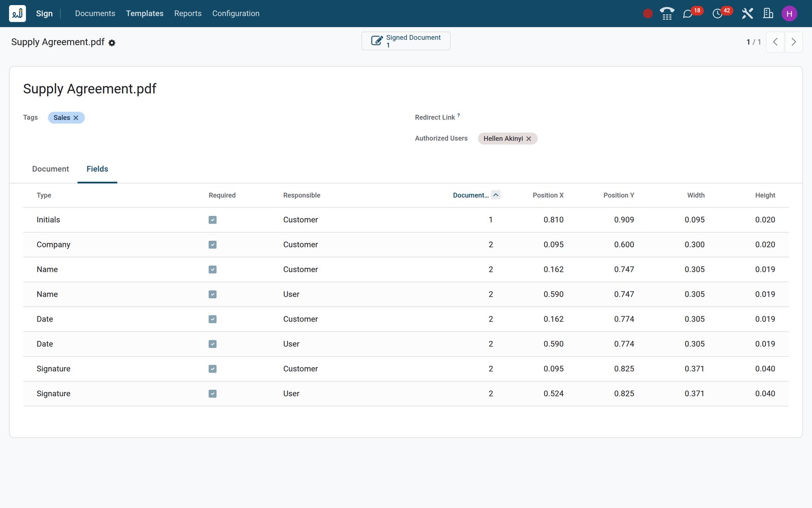This screenshot has height=508, width=812.
Task: Open the user avatar H menu
Action: pos(789,14)
